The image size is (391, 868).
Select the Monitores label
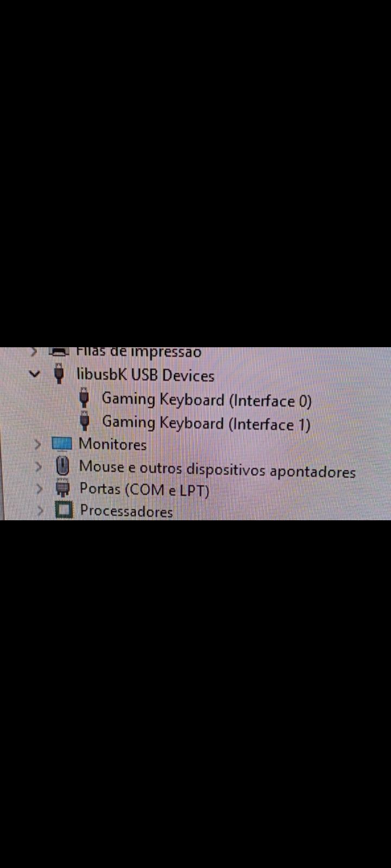click(x=113, y=444)
